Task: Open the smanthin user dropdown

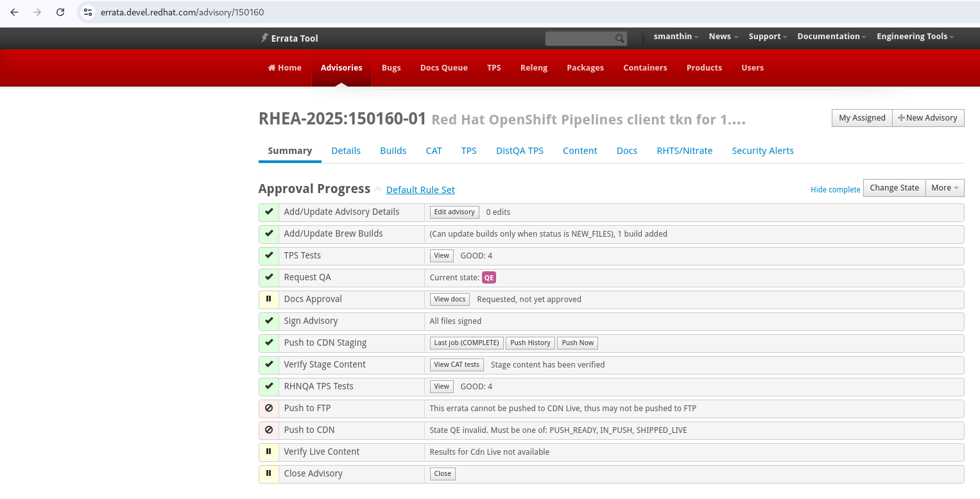Action: click(676, 37)
